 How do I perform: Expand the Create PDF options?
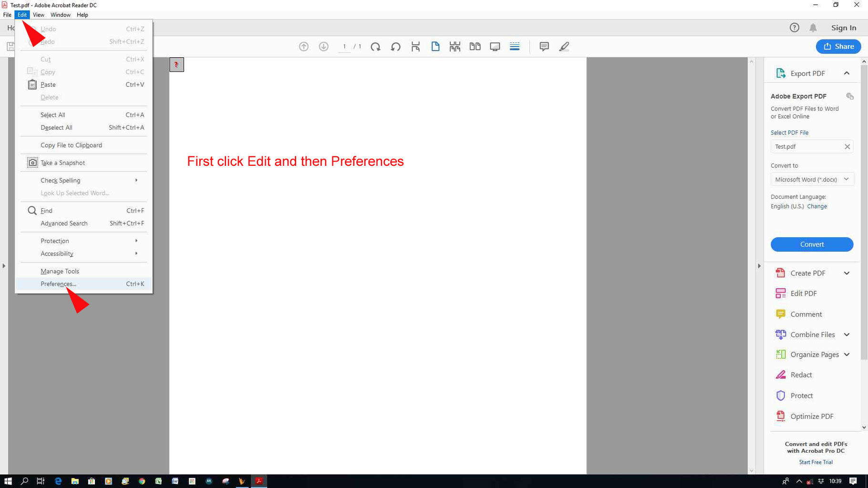point(847,273)
